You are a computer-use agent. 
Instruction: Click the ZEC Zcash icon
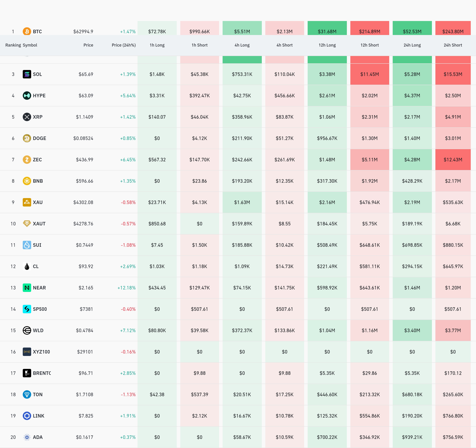(x=27, y=159)
